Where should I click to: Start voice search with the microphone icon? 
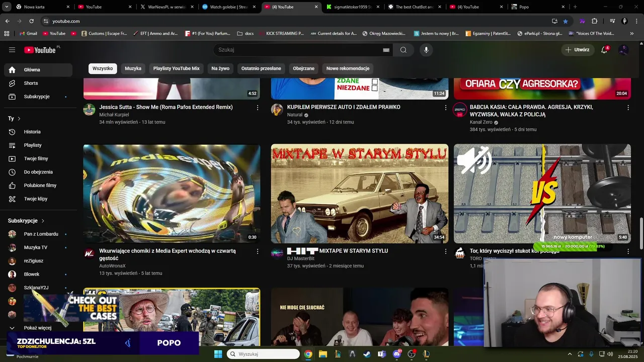(426, 50)
